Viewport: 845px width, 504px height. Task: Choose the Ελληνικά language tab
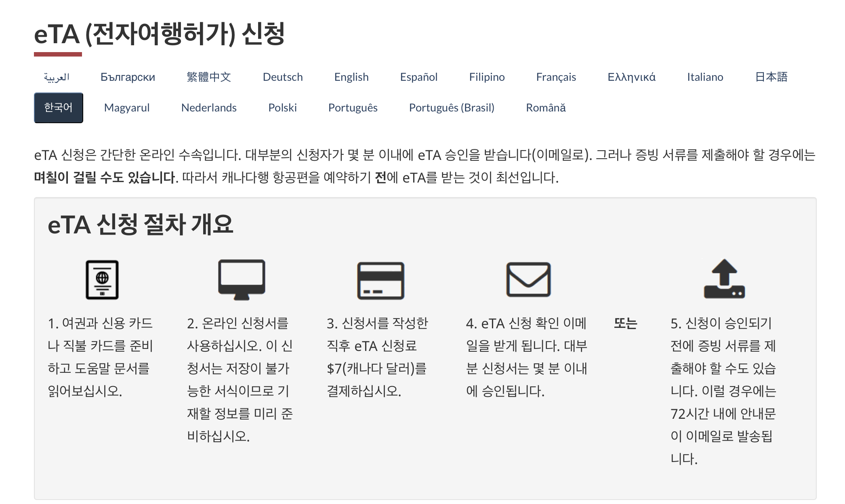[x=631, y=77]
